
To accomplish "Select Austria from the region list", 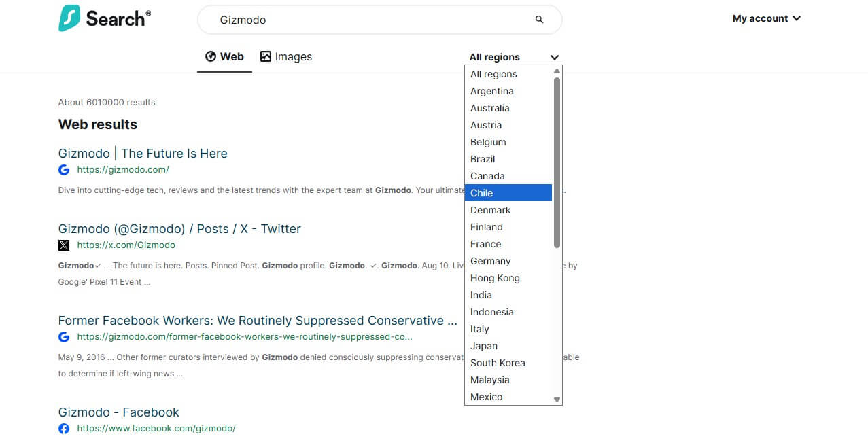I will (508, 125).
